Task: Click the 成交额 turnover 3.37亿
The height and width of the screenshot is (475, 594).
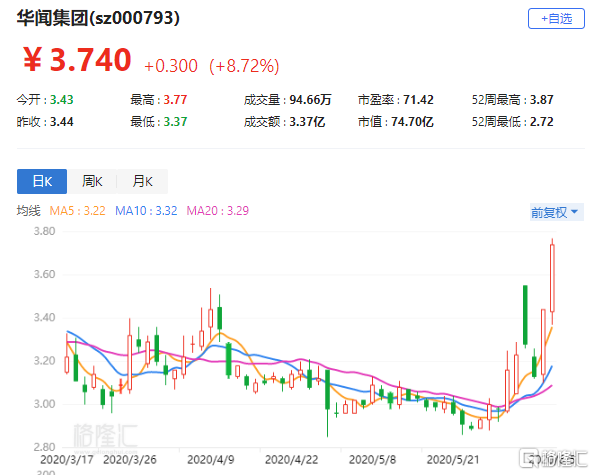Action: pyautogui.click(x=307, y=122)
